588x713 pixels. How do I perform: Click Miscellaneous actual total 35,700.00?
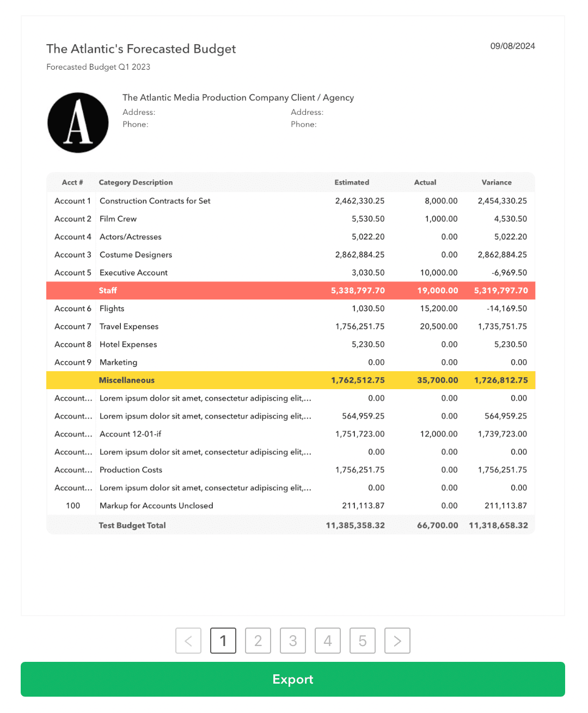click(x=438, y=380)
